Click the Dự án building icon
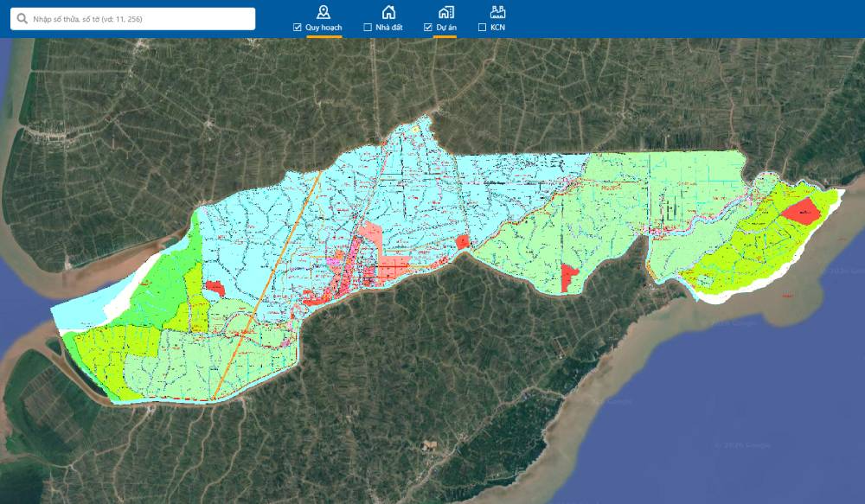The image size is (865, 504). coord(445,11)
